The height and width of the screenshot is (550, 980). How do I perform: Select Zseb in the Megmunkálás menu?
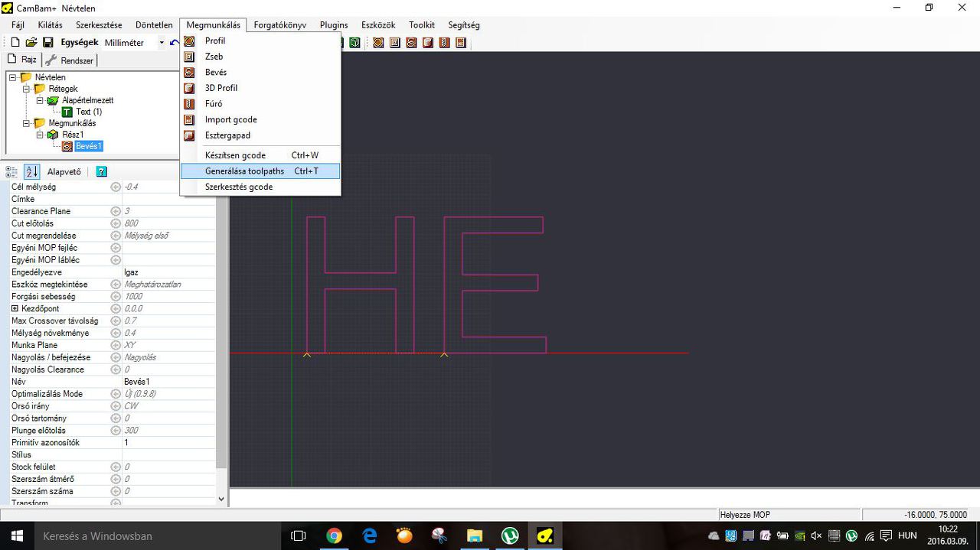pos(260,57)
